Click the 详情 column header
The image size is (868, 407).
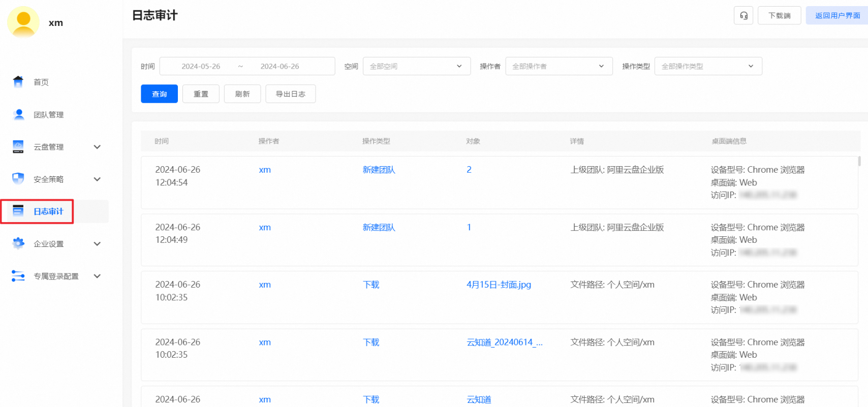pyautogui.click(x=577, y=141)
